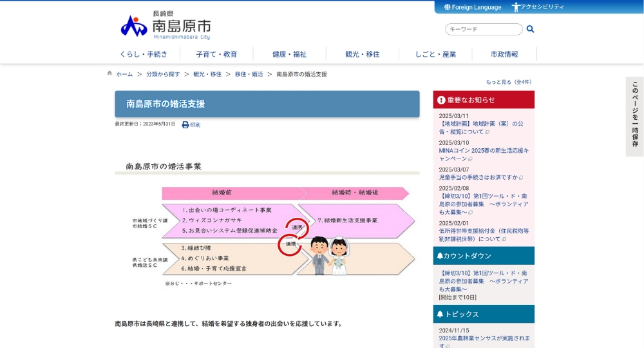Image resolution: width=644 pixels, height=348 pixels.
Task: Go to 観光・移住 breadcrumb link
Action: [x=207, y=74]
